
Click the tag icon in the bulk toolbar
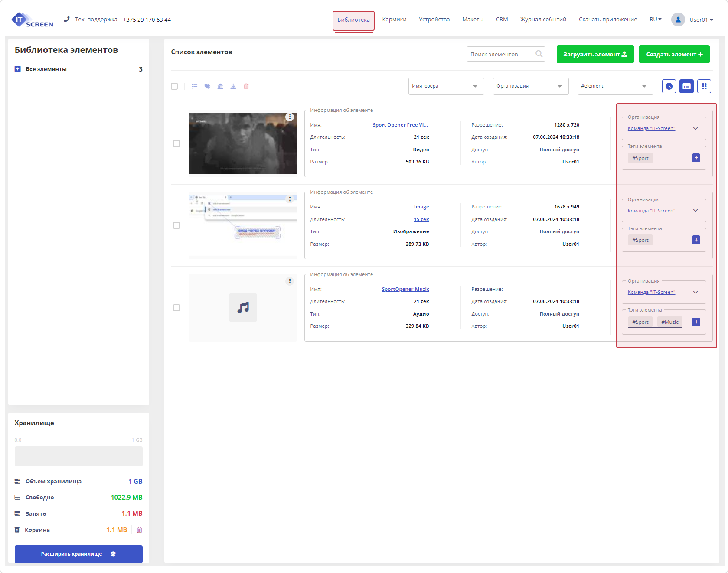click(207, 86)
